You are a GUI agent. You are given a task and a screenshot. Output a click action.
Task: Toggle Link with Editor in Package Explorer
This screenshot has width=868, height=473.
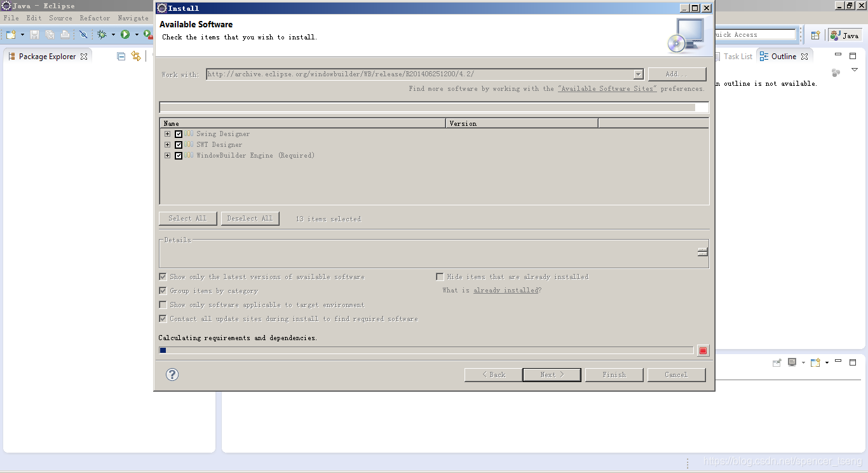coord(136,56)
